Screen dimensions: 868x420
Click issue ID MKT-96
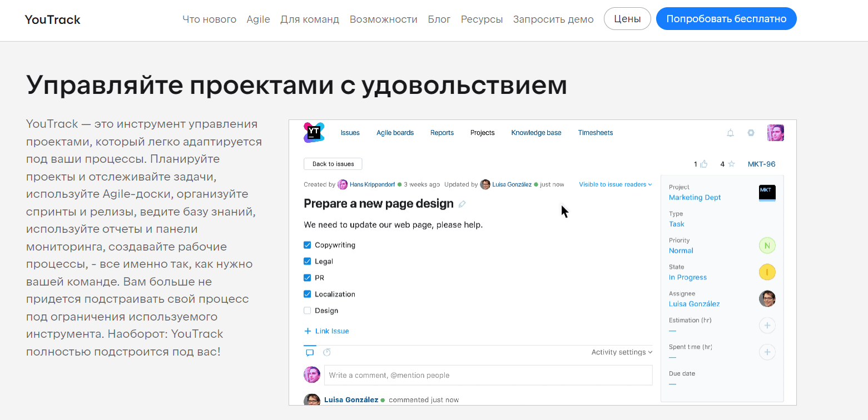click(762, 164)
